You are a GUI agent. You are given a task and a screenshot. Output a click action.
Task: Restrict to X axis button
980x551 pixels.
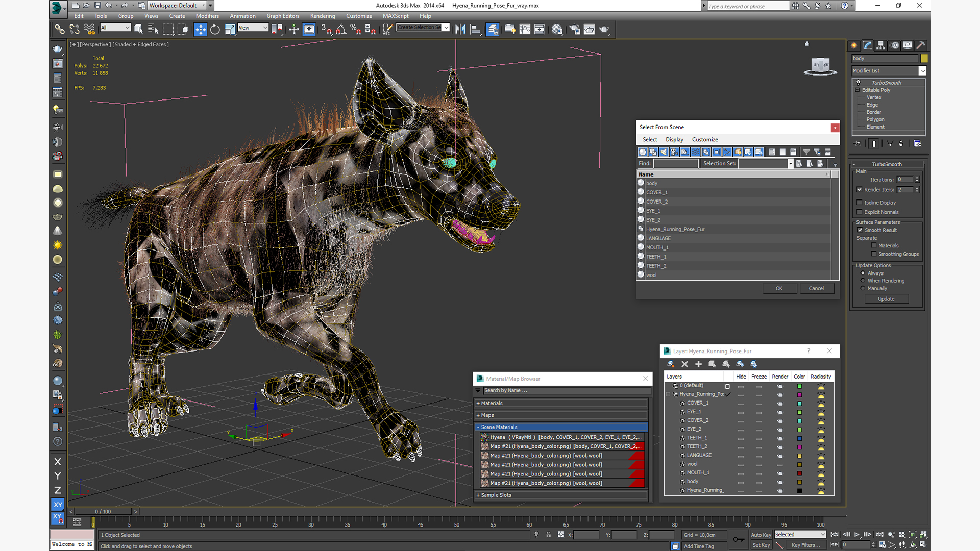pos(58,462)
